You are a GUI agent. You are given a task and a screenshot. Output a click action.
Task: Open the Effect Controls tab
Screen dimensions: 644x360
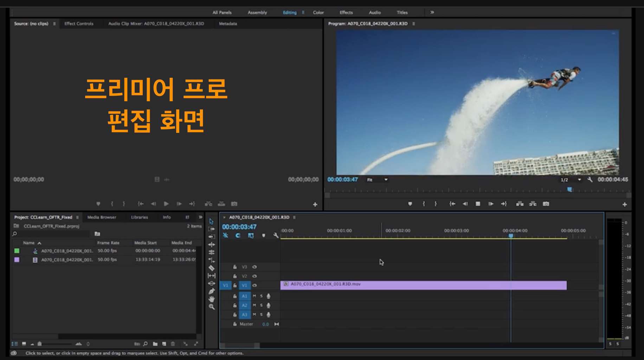coord(79,24)
